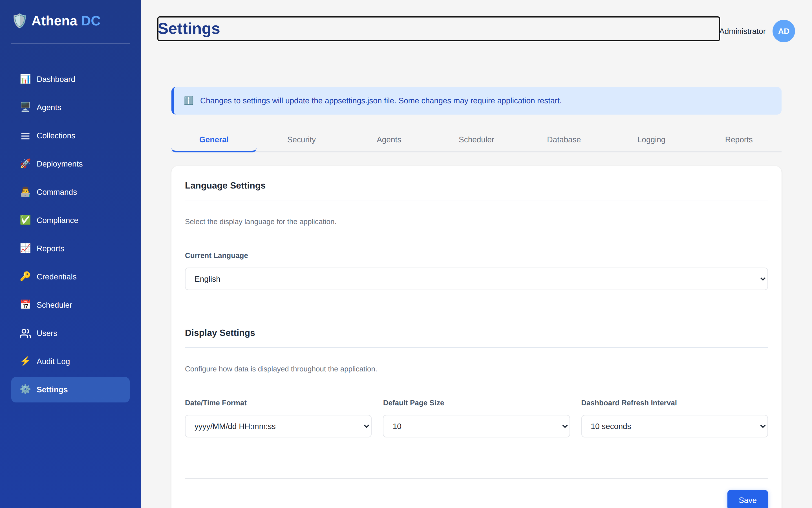Screen dimensions: 812x508
Task: Switch to the Reports settings tab
Action: [x=738, y=139]
